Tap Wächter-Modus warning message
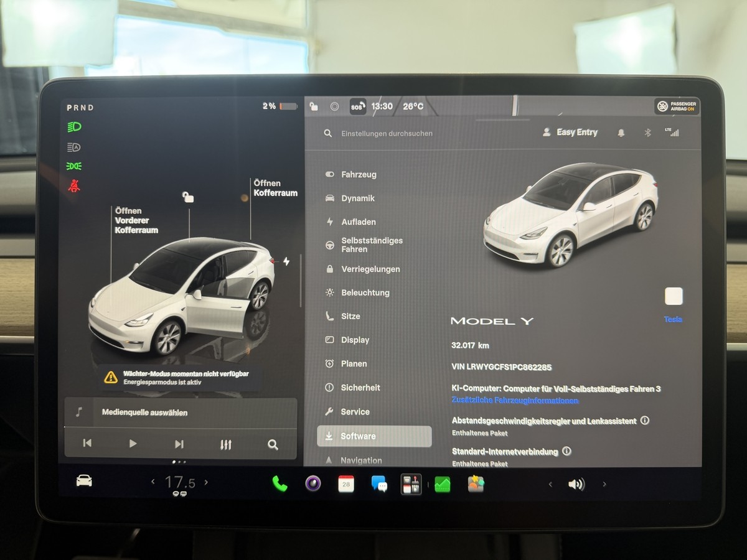 (x=179, y=378)
